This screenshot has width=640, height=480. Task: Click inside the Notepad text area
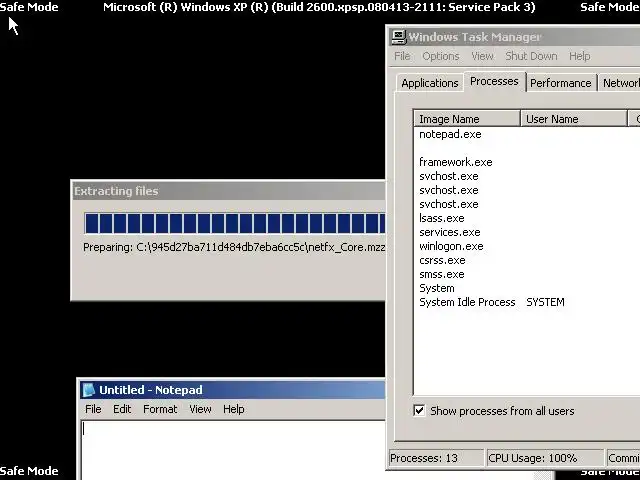[x=233, y=451]
